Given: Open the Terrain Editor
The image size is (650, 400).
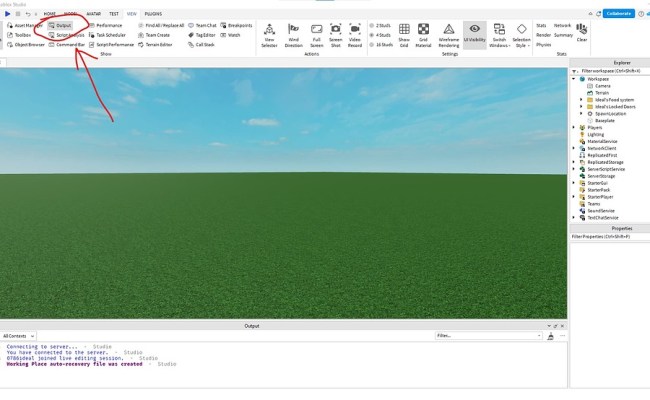Looking at the screenshot, I should (x=155, y=45).
